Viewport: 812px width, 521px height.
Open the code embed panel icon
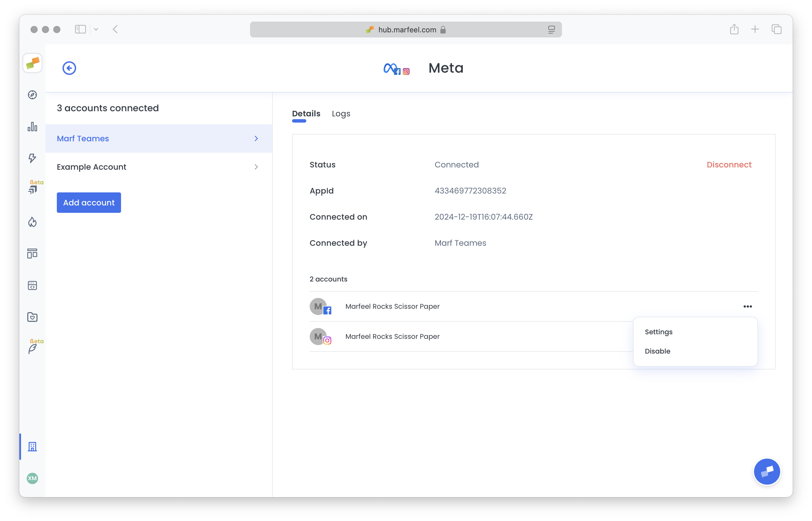(32, 285)
